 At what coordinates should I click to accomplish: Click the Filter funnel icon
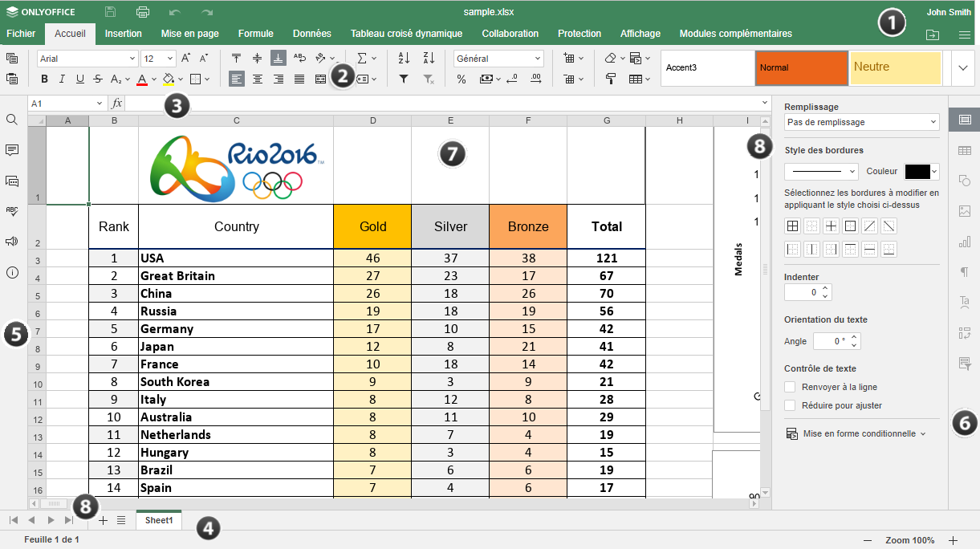tap(404, 79)
